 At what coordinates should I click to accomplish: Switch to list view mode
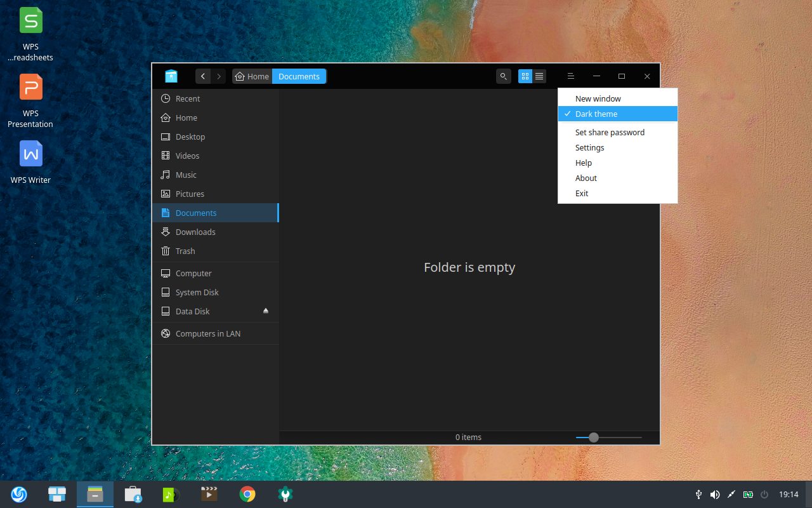click(x=539, y=76)
